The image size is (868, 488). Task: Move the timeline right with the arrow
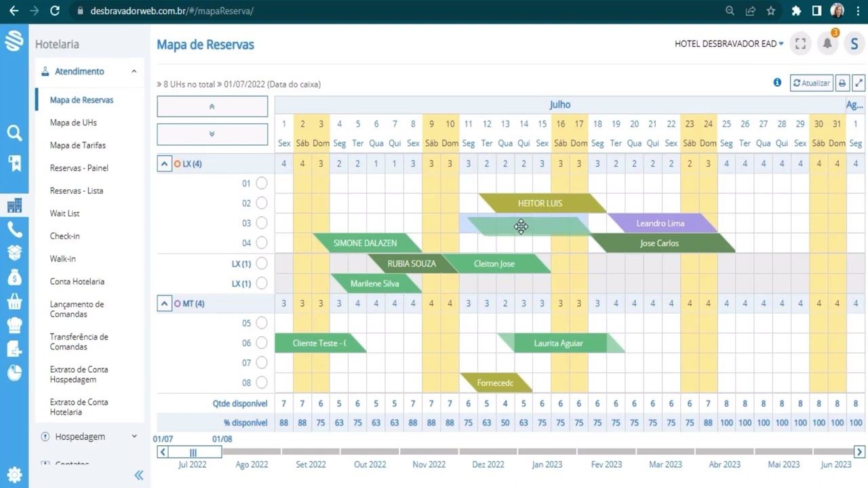859,452
